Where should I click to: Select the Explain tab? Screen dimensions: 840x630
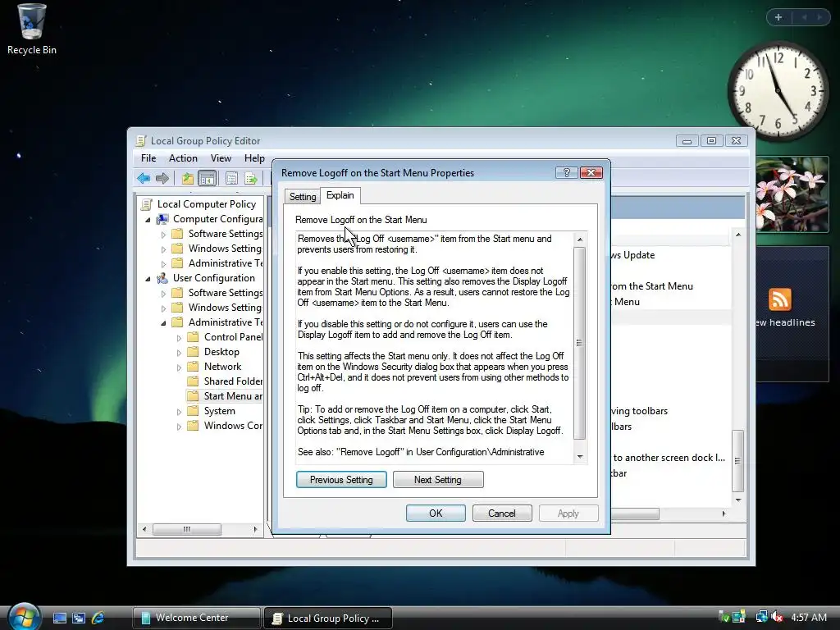pos(340,195)
